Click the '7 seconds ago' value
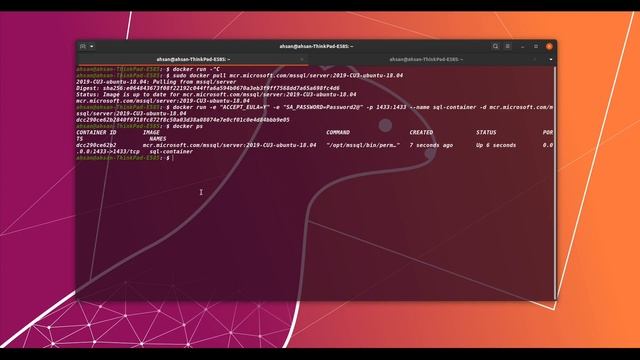Image resolution: width=640 pixels, height=360 pixels. click(x=431, y=145)
